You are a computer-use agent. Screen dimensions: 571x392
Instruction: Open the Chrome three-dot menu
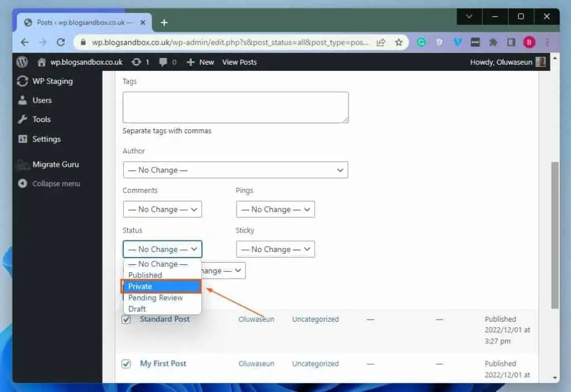click(x=548, y=42)
